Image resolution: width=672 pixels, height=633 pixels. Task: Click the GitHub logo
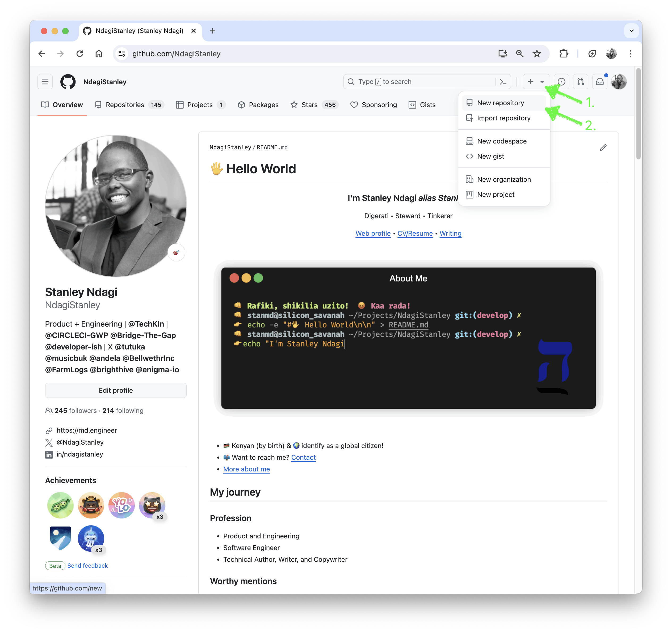[x=68, y=81]
